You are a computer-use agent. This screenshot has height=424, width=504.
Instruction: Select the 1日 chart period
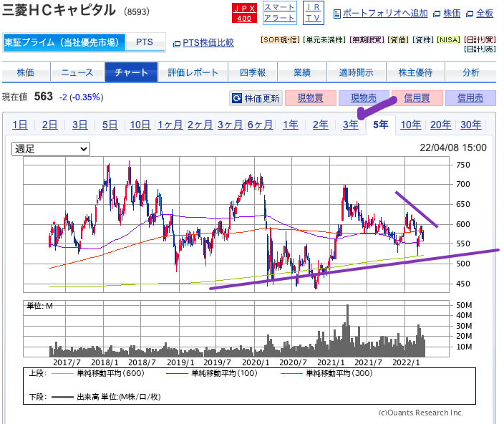click(x=20, y=125)
